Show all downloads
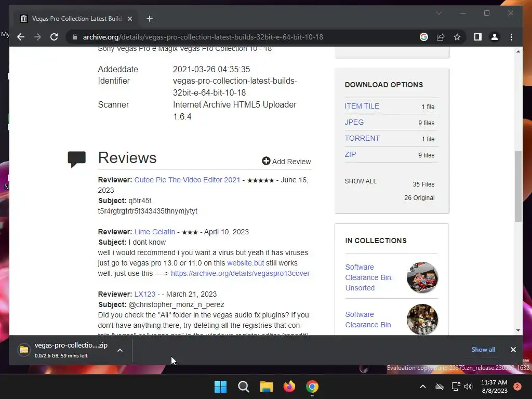The image size is (532, 399). (483, 350)
